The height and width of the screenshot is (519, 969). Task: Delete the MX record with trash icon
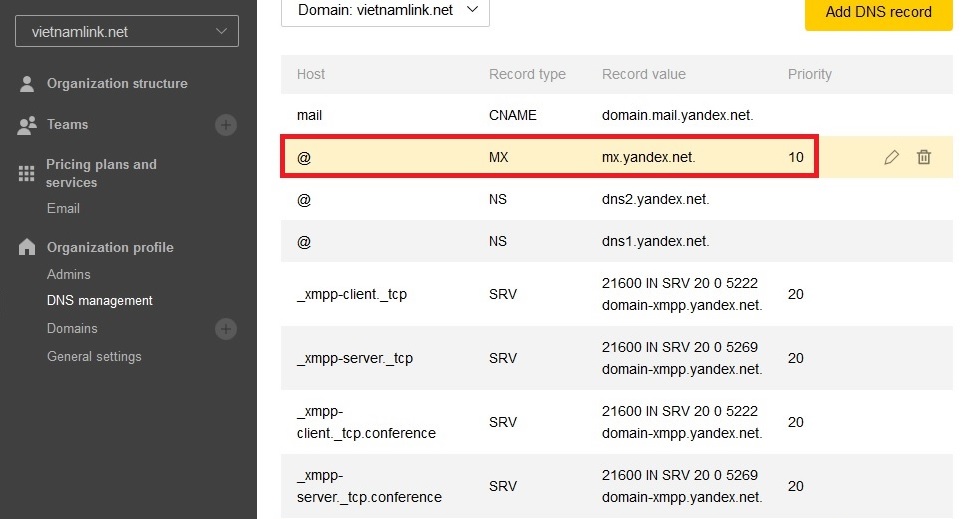pos(924,157)
